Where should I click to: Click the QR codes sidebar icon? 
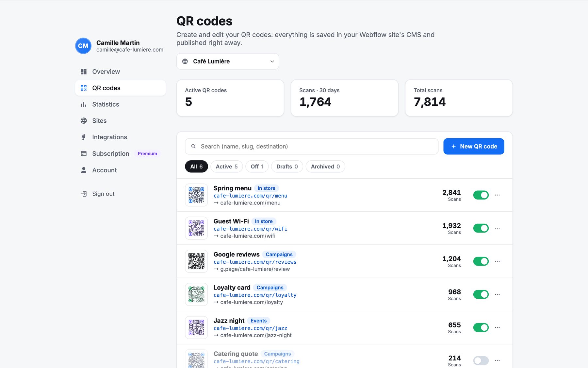[x=84, y=88]
